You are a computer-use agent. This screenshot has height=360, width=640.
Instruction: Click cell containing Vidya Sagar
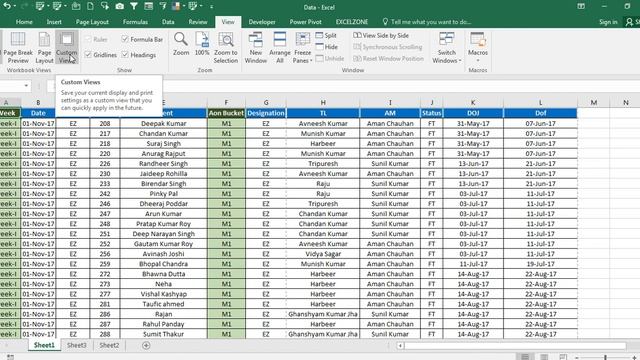[x=323, y=254]
